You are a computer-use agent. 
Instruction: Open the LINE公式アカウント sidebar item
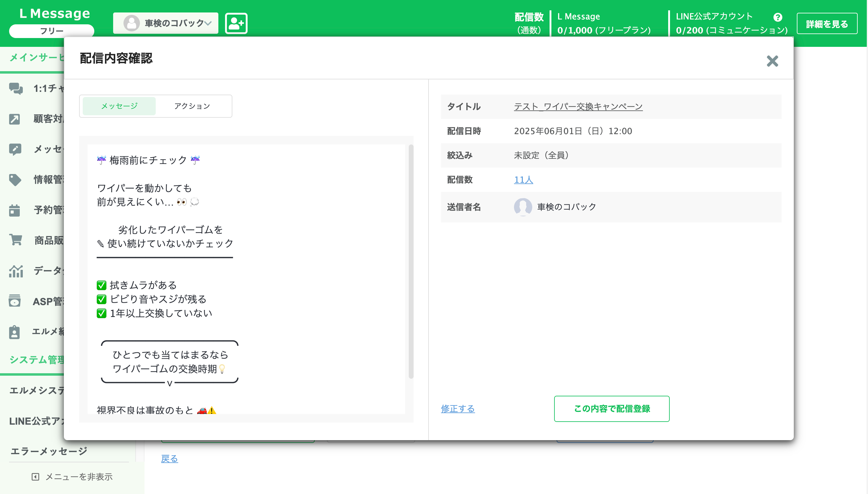click(x=36, y=421)
